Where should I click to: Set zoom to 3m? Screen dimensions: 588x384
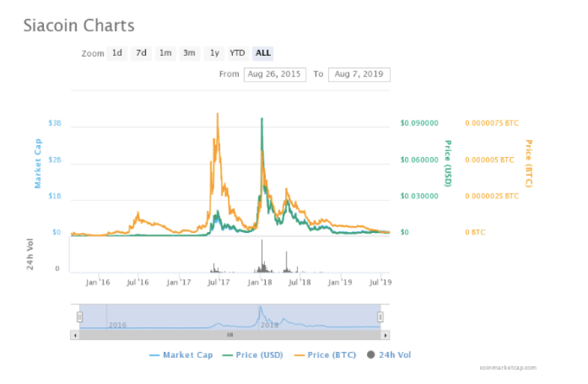tap(189, 54)
